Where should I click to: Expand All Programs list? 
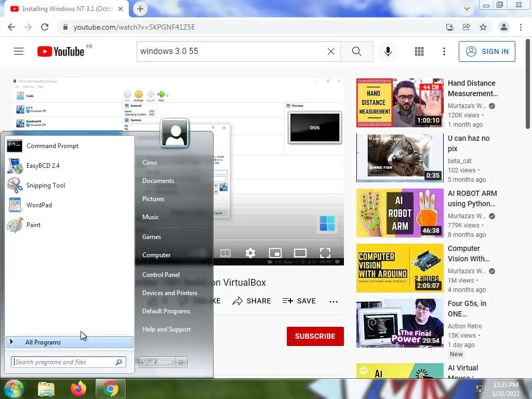70,342
